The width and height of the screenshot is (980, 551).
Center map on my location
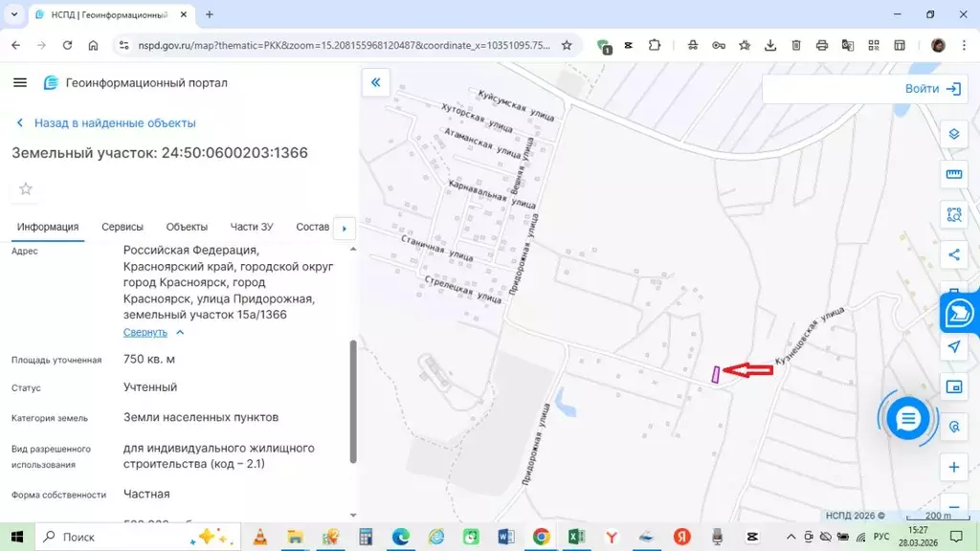coord(953,346)
